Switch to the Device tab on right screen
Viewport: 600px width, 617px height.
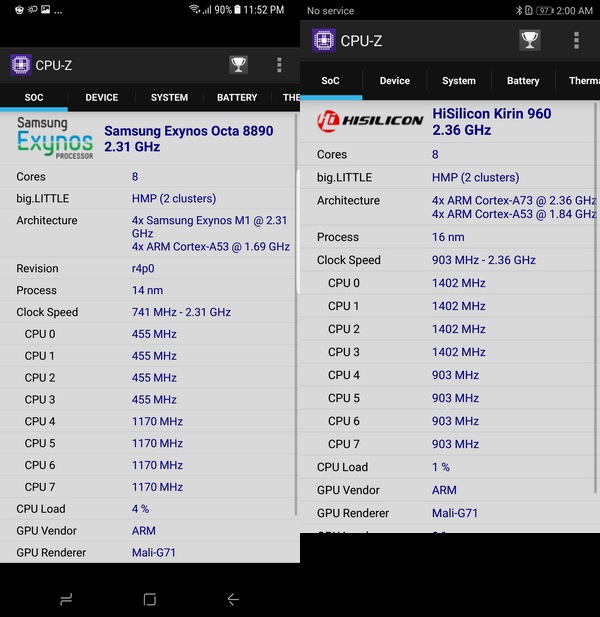coord(395,81)
